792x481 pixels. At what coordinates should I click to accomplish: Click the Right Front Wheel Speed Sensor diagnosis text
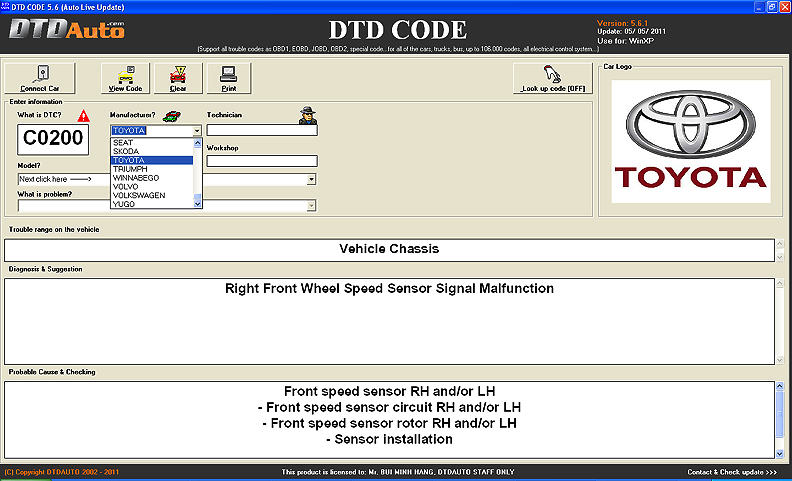click(389, 288)
